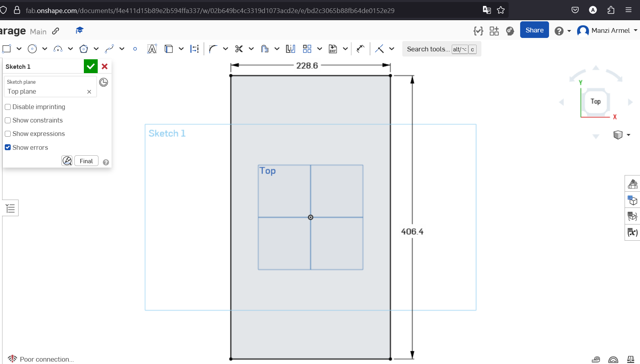Click the hide sketch preview icon
Screen dimensions: 640x364
[x=67, y=161]
